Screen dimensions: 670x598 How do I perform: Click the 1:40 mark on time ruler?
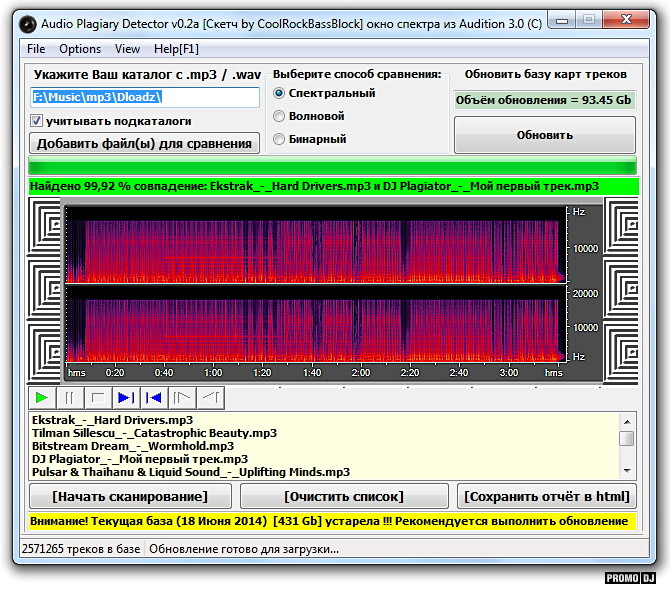coord(312,373)
